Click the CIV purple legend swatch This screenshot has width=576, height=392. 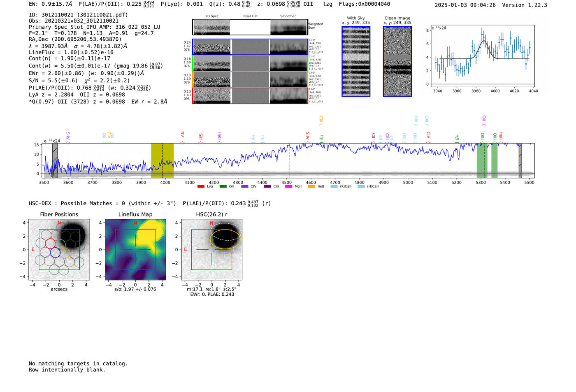tap(245, 187)
